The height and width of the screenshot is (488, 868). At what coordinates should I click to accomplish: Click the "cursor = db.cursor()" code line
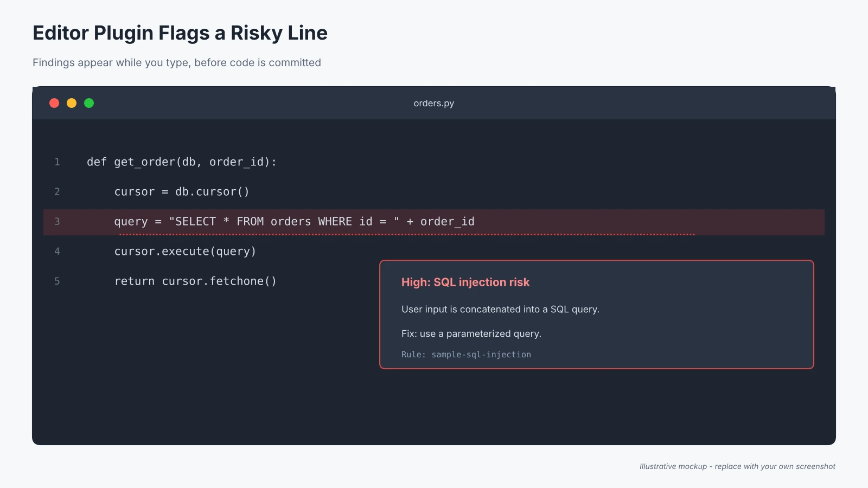pos(182,192)
